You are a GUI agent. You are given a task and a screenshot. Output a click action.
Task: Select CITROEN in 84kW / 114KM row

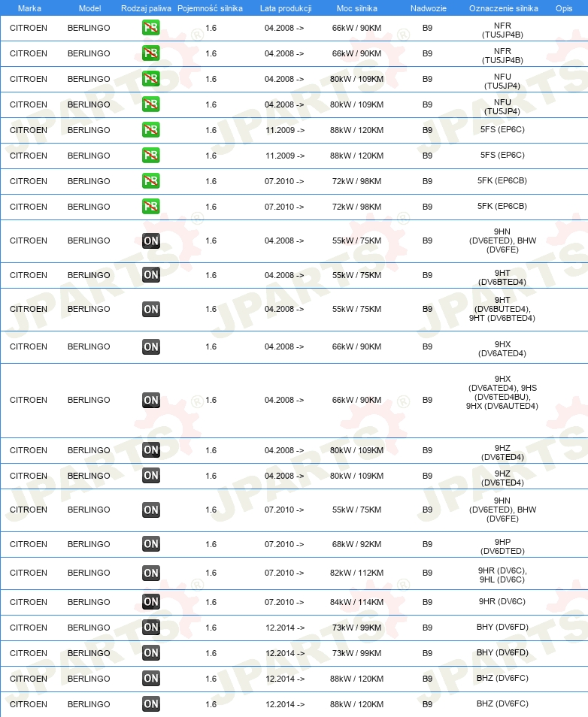(29, 602)
